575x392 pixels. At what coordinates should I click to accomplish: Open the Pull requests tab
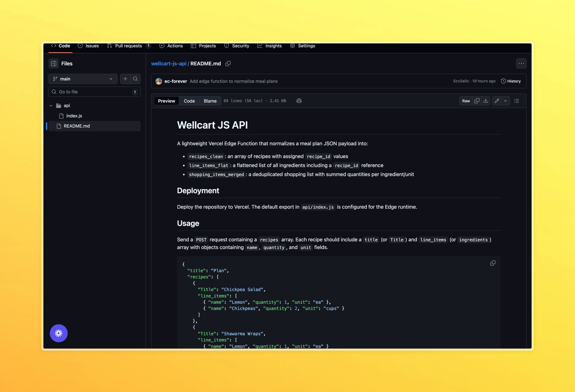coord(128,46)
